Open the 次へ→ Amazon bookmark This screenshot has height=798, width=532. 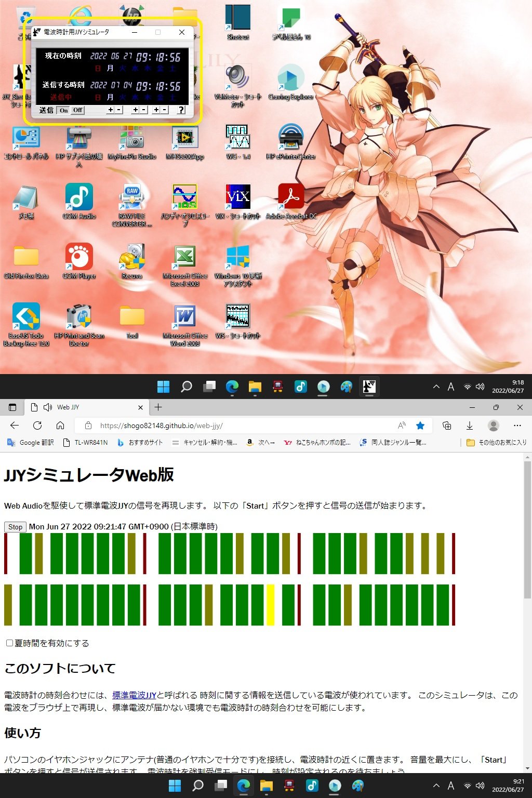pos(261,443)
